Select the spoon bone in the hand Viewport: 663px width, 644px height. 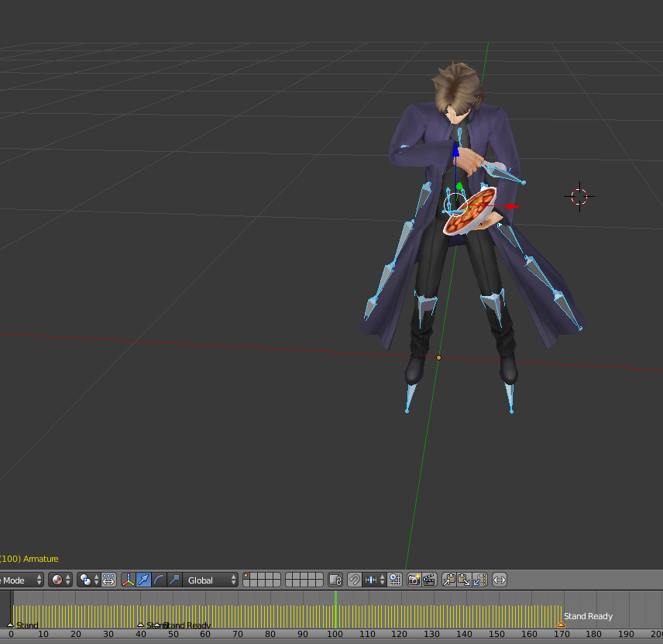click(x=504, y=174)
